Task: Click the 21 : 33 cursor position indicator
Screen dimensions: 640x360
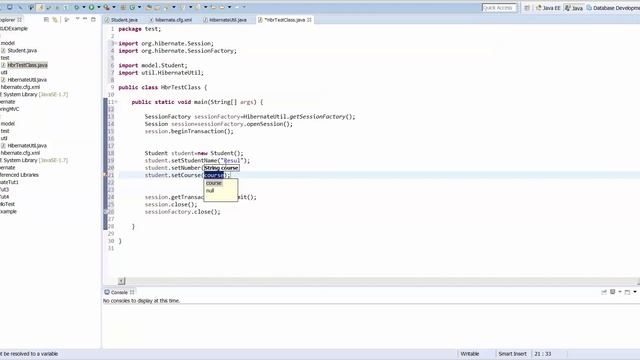Action: click(542, 354)
